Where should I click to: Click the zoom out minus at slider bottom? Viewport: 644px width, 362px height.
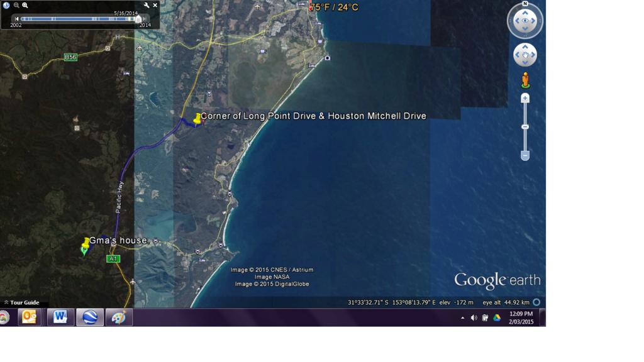click(x=525, y=155)
